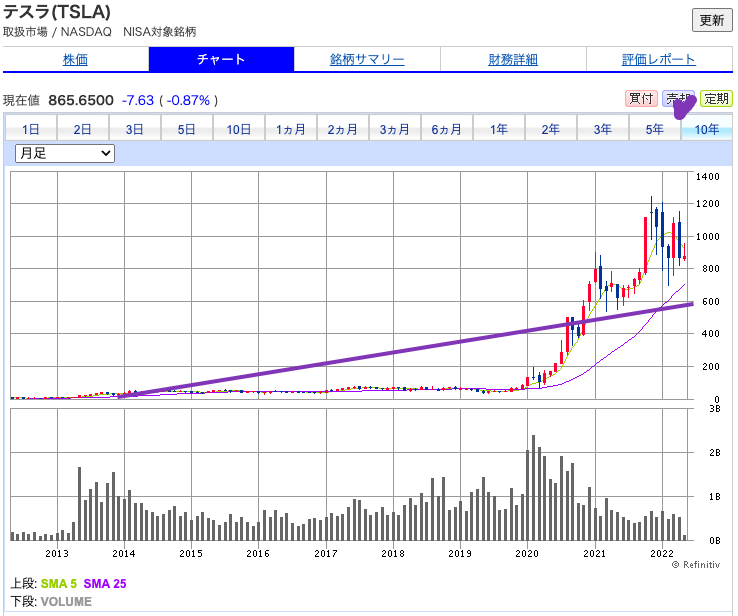Open the 銘柄サマリー tab
738x616 pixels.
tap(367, 60)
